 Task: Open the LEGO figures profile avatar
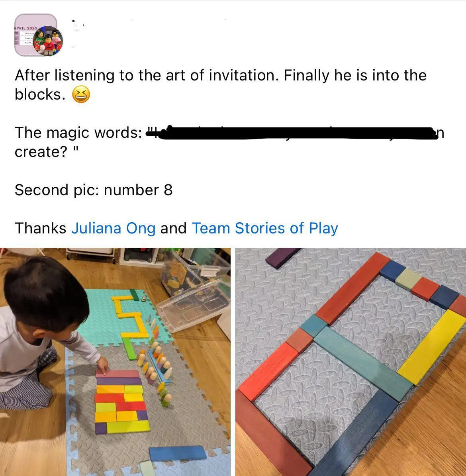point(48,41)
